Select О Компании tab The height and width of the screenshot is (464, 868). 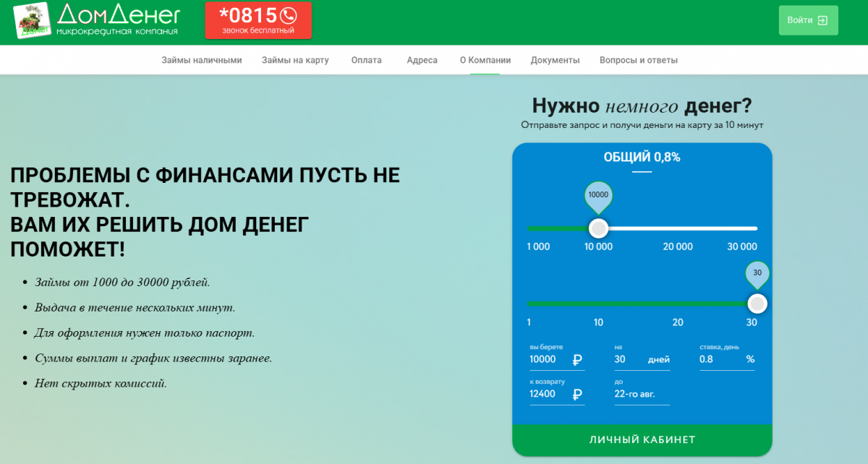(x=485, y=60)
